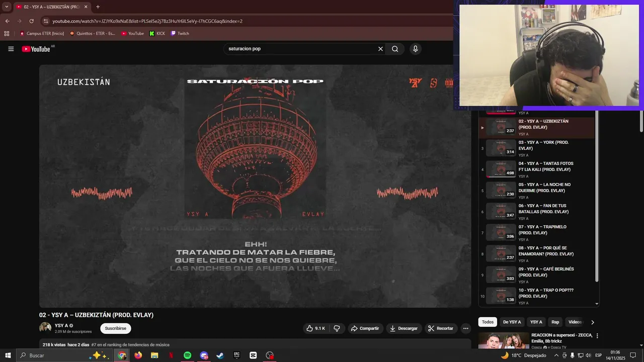Open REACCION a supersexi recommended video thumbnail
The image size is (644, 362).
pos(503,341)
